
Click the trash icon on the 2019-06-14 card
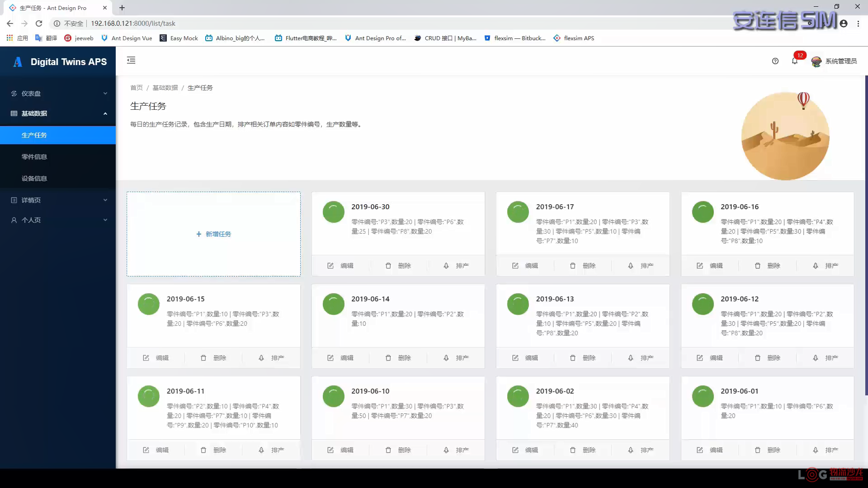[388, 358]
